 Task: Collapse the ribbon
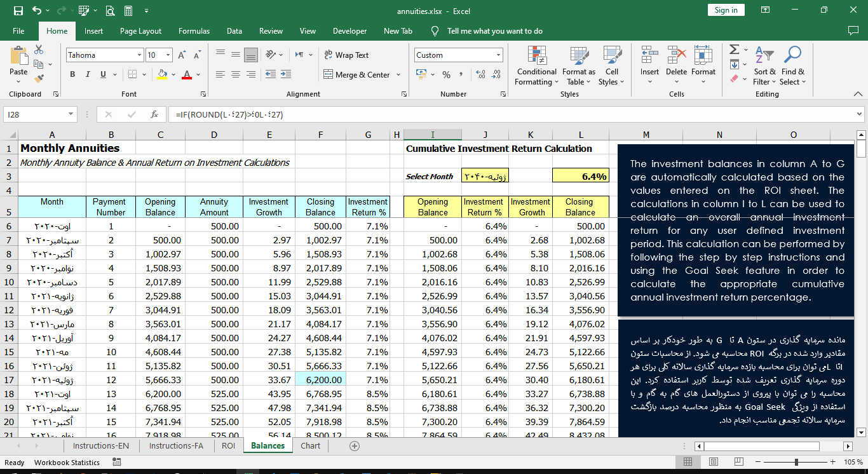[x=858, y=94]
